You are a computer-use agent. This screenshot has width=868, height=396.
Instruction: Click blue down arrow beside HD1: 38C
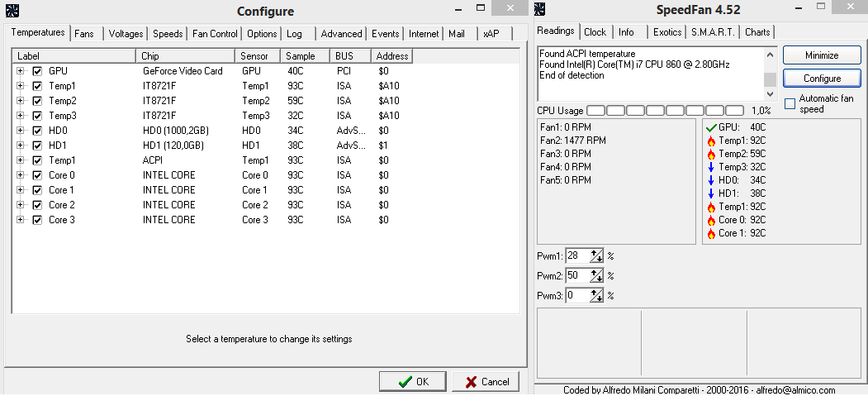click(711, 193)
